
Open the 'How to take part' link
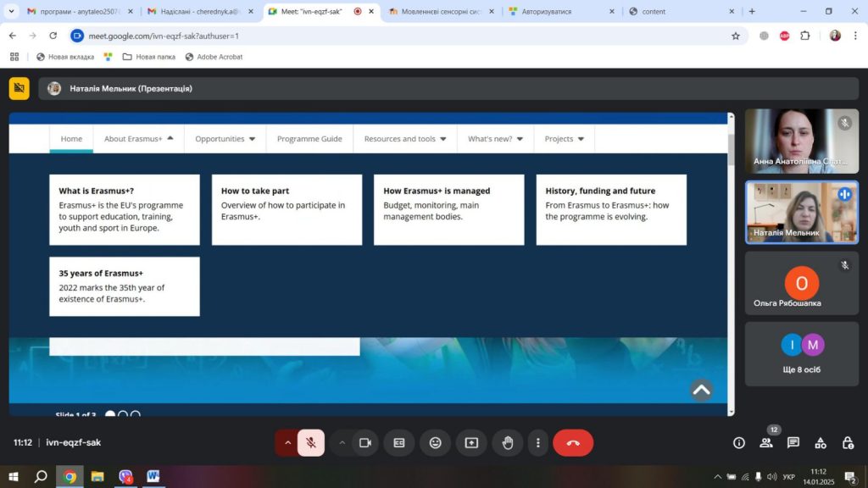(255, 191)
